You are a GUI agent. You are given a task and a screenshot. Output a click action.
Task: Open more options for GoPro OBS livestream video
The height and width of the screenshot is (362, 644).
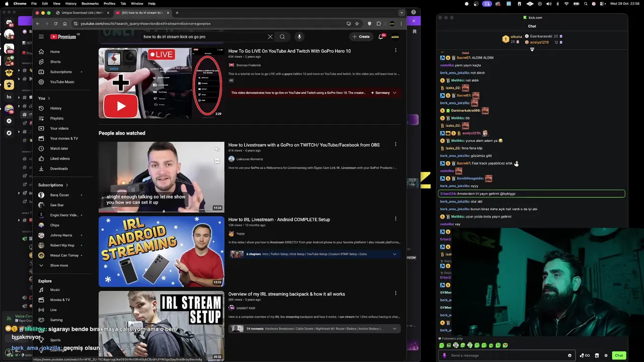pos(395,144)
